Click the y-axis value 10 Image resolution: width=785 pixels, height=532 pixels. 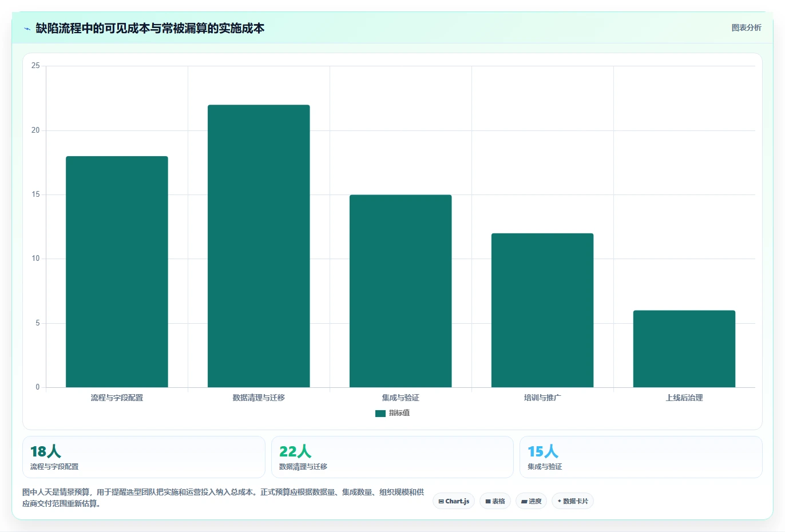[35, 259]
